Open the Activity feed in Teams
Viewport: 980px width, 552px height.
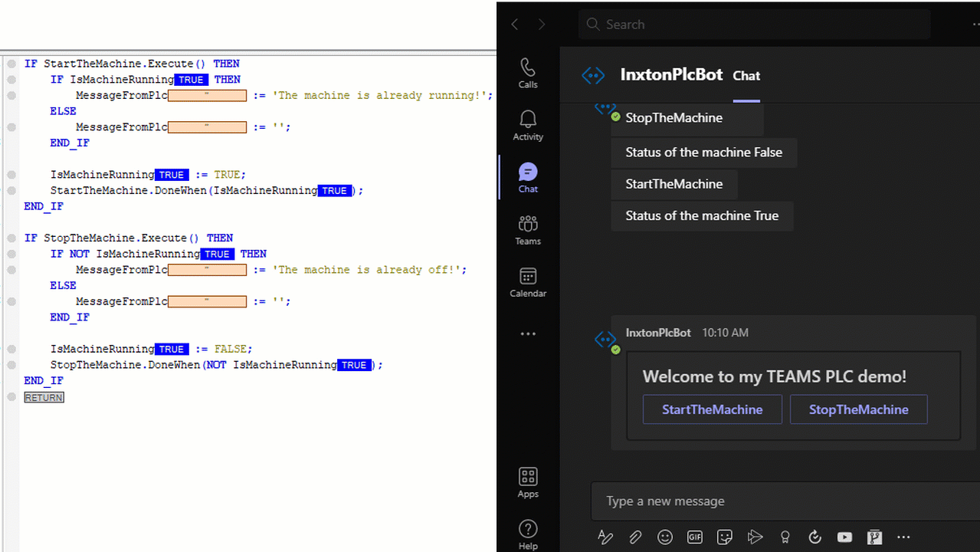pos(528,126)
